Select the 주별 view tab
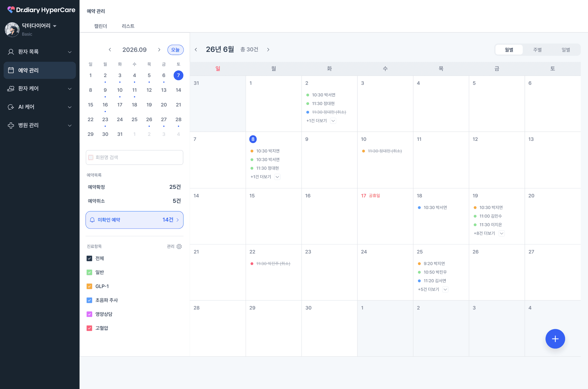This screenshot has width=588, height=389. click(x=537, y=50)
